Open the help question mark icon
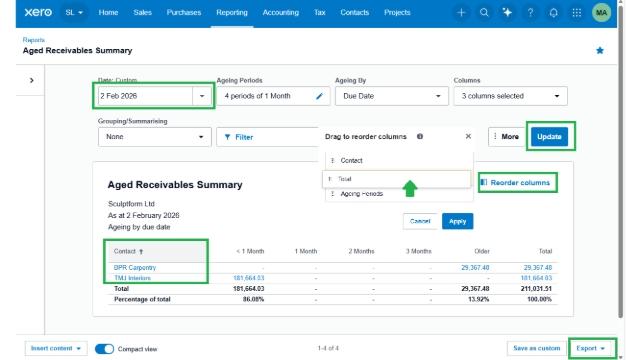The height and width of the screenshot is (360, 640). [530, 13]
